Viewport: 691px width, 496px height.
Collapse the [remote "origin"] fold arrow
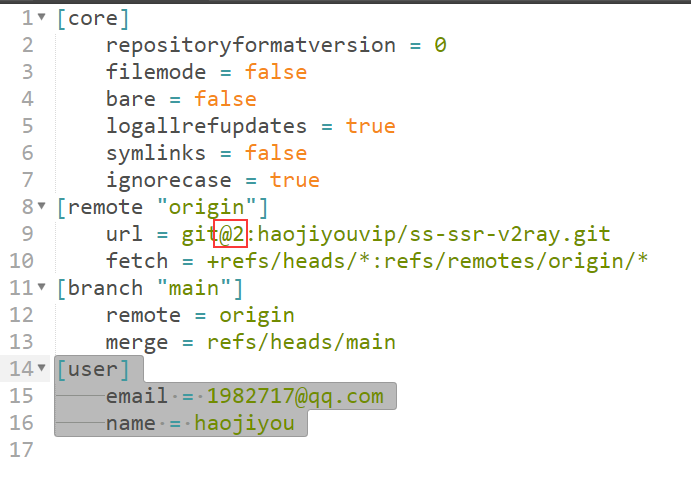(41, 206)
